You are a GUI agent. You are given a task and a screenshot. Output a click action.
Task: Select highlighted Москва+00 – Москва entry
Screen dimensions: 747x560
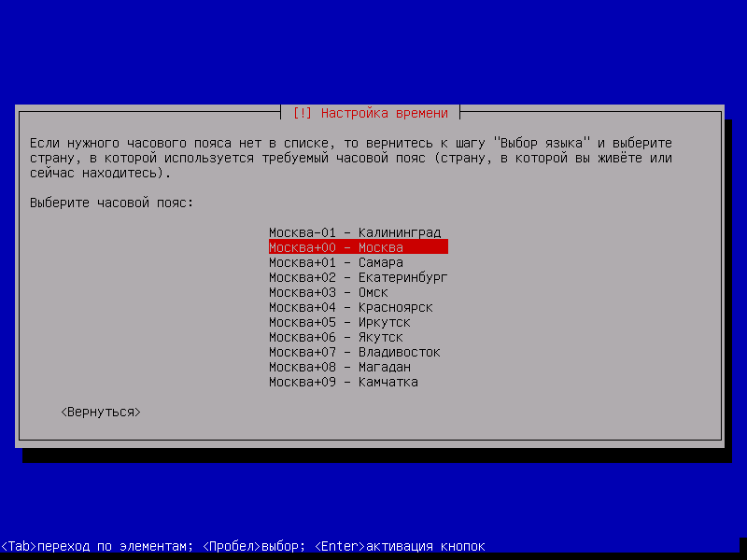point(359,247)
